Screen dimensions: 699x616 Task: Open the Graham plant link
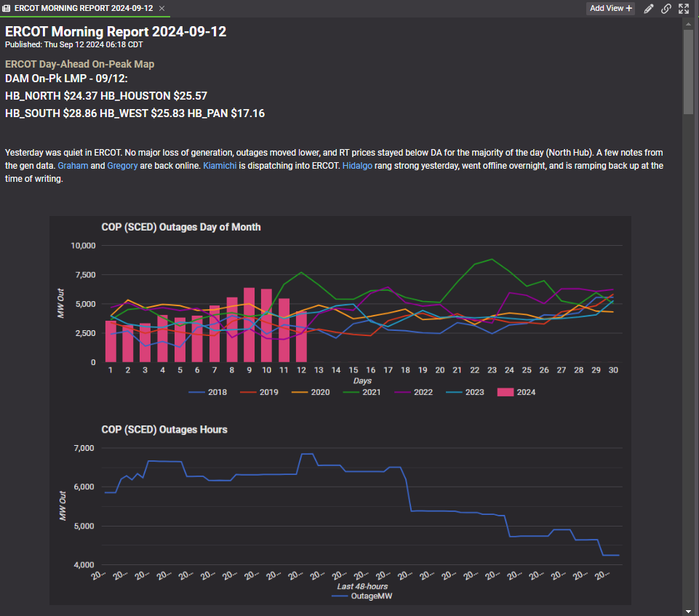point(72,166)
